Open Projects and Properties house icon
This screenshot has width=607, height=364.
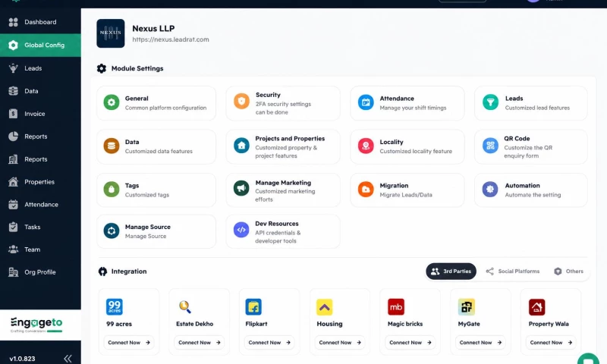pos(241,146)
